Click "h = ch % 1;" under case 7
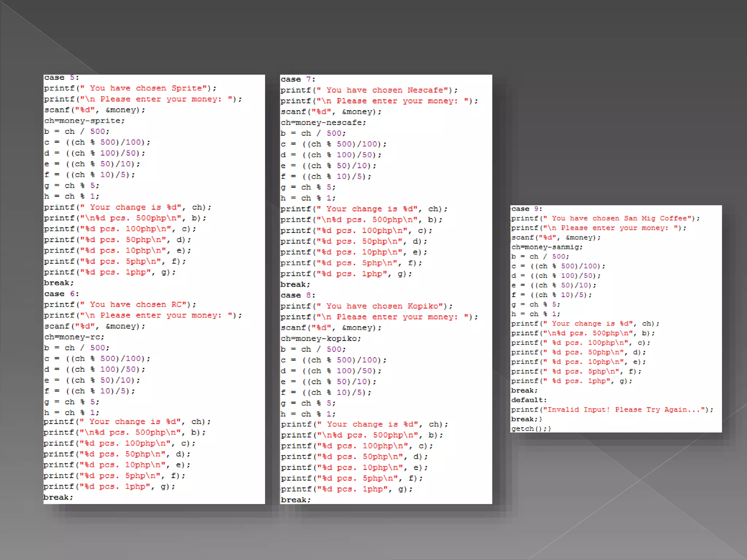 (308, 198)
